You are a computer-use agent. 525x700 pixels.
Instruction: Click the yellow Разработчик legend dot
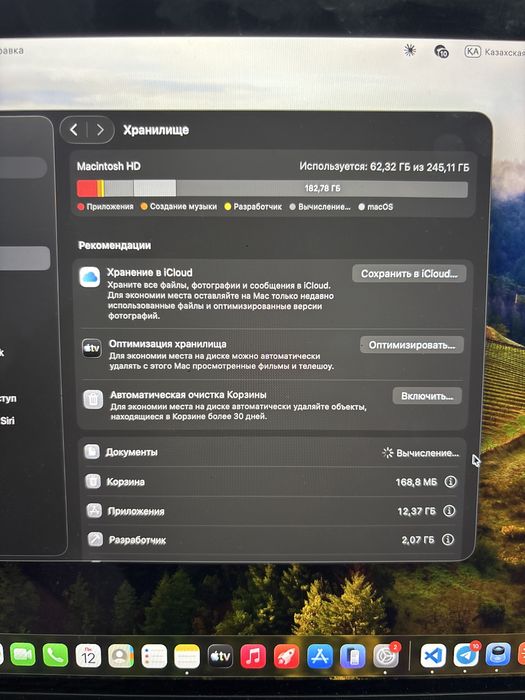[228, 207]
